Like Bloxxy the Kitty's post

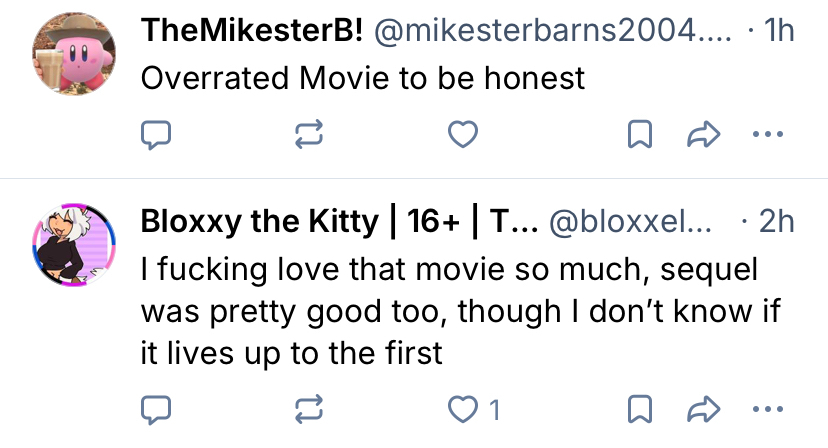(x=461, y=408)
